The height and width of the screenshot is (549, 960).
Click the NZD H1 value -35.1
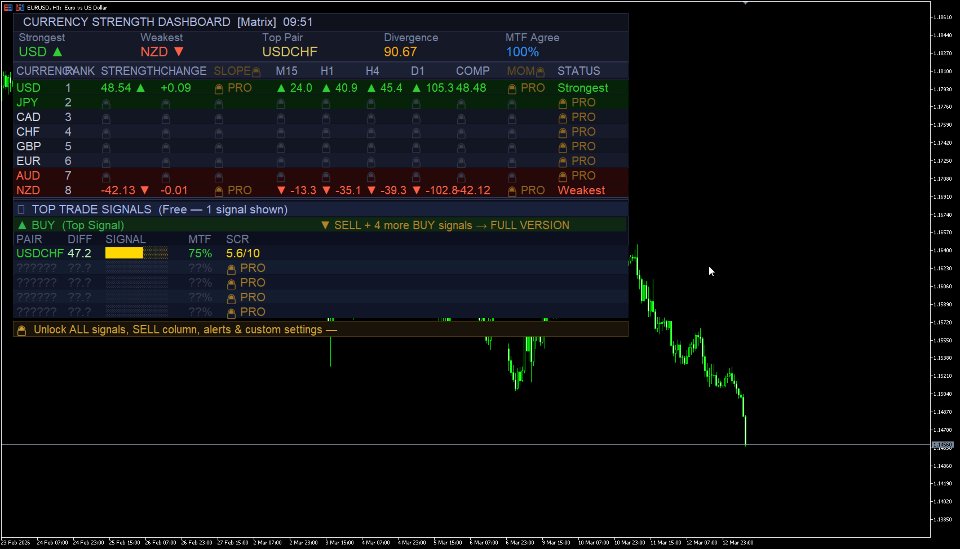[348, 190]
